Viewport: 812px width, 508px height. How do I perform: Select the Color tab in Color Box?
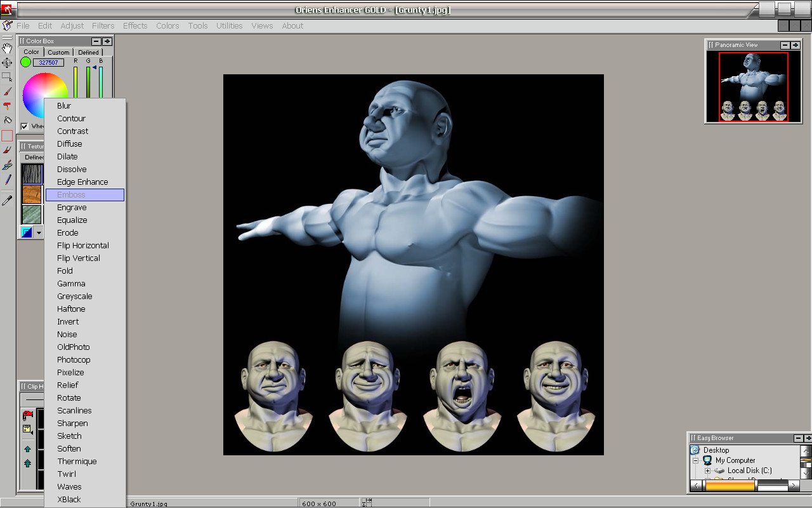32,52
